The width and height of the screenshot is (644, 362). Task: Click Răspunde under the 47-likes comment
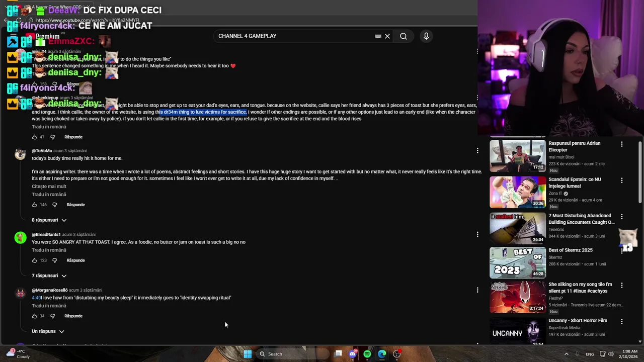click(x=73, y=137)
